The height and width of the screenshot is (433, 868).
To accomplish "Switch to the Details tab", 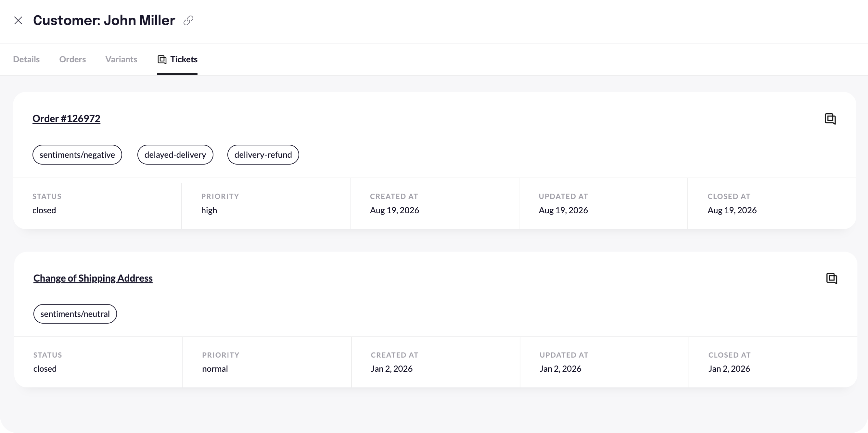I will [26, 59].
